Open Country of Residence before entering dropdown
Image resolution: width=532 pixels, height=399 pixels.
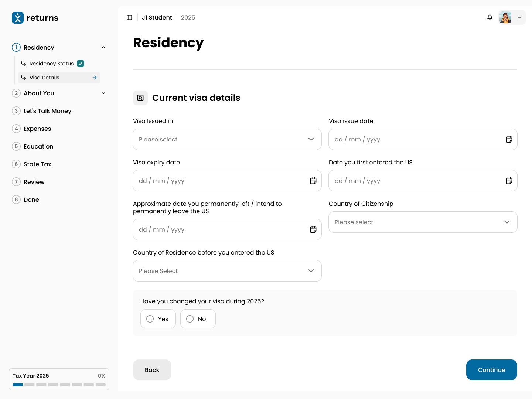point(227,271)
